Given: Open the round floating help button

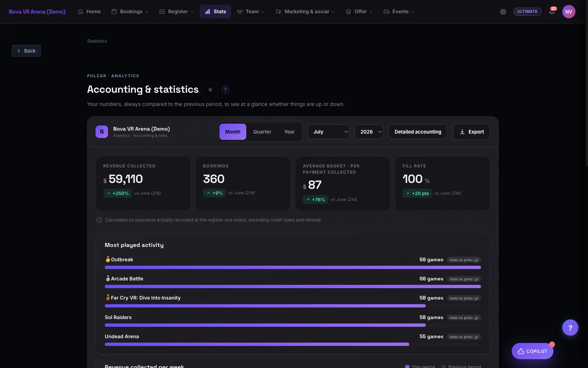Looking at the screenshot, I should 570,328.
